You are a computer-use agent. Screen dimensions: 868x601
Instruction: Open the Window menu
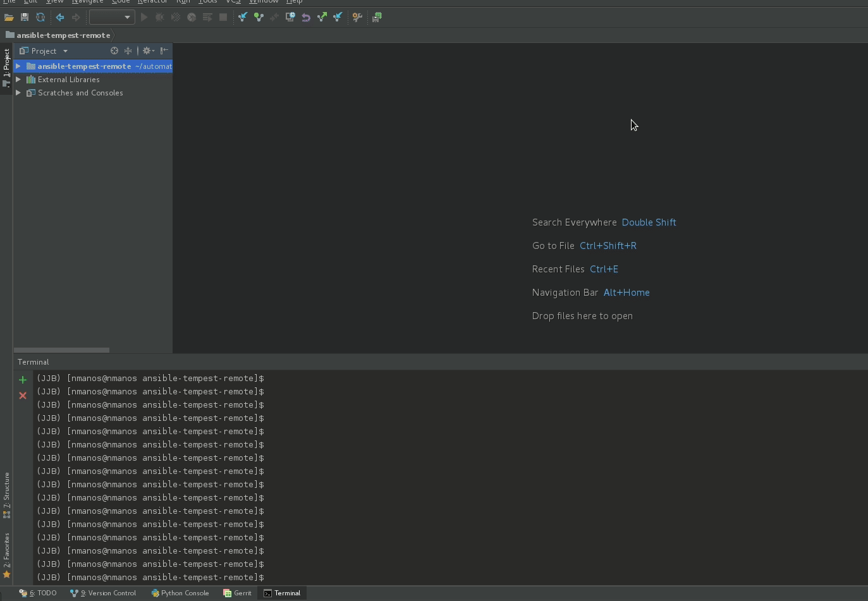264,2
